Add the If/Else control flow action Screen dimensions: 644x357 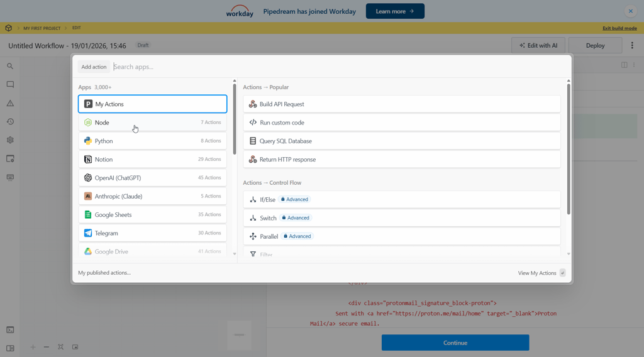pos(402,199)
